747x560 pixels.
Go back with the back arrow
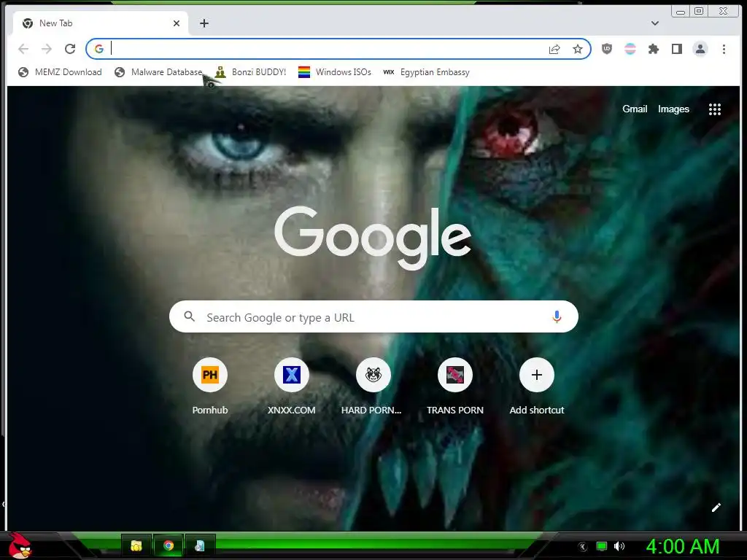[x=23, y=49]
